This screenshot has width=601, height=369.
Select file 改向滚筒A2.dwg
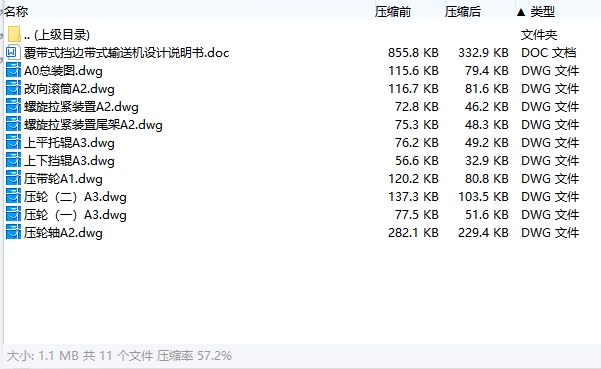(69, 89)
